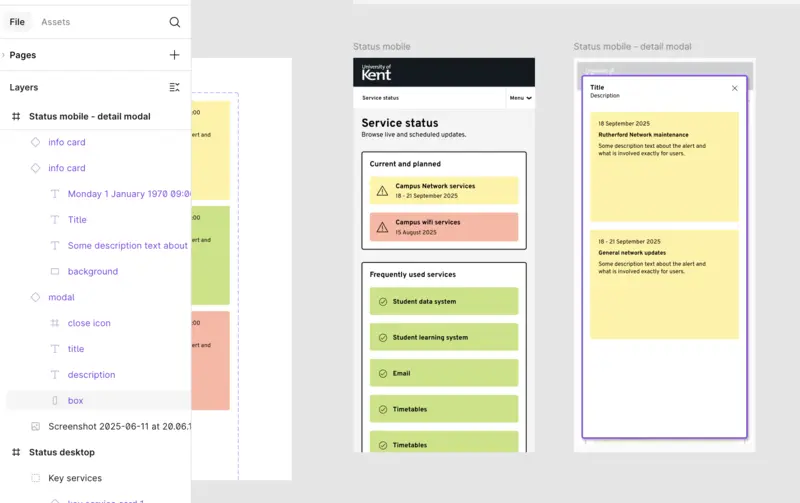Switch to the Assets tab

55,22
